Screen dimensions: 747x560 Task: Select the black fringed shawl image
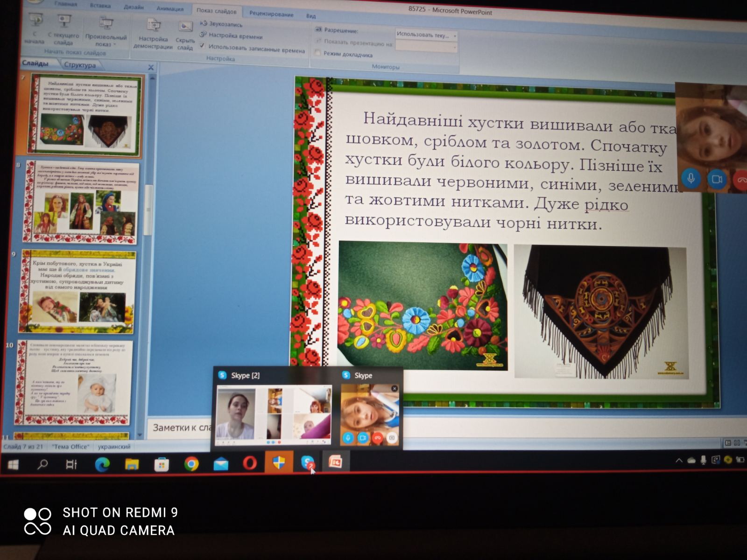point(601,311)
